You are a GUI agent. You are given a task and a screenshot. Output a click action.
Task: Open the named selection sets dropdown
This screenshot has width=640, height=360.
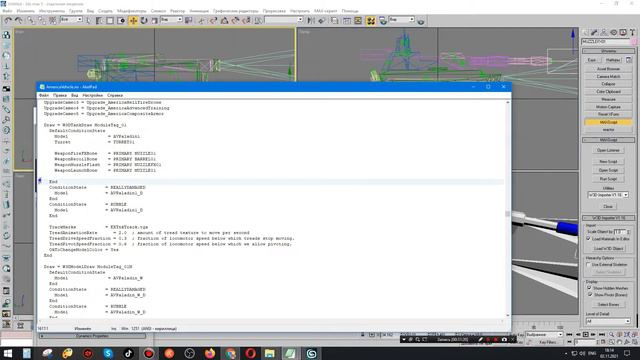(284, 20)
